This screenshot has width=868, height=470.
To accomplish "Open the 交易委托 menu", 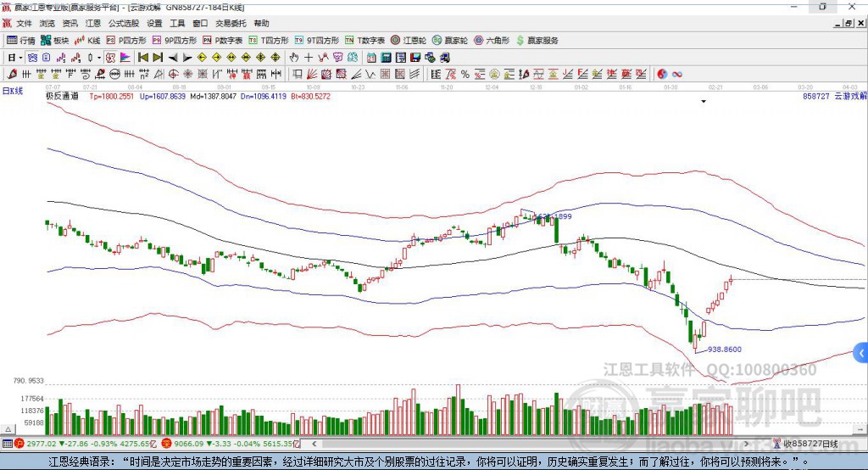I will tap(231, 23).
